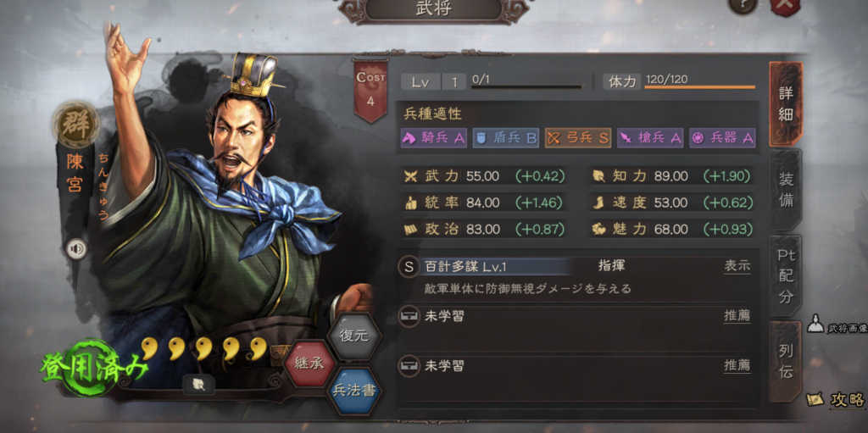Select the 騎兵 A troop aptitude badge
The height and width of the screenshot is (433, 868).
(x=434, y=138)
